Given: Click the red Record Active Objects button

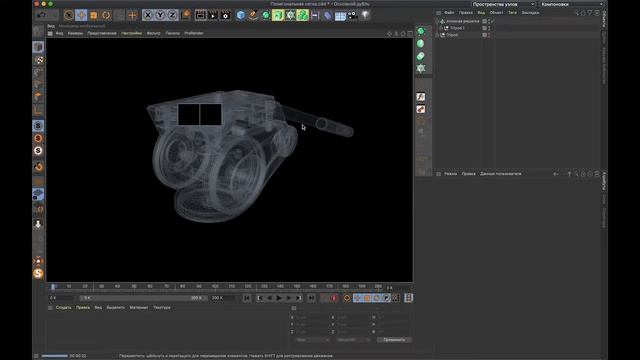Looking at the screenshot, I should [334, 298].
